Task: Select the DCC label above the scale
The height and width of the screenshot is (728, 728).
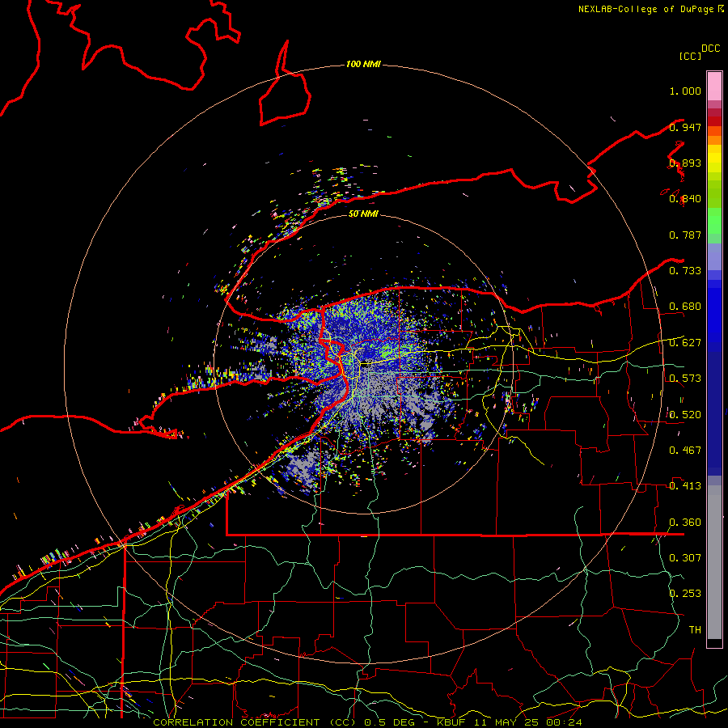Action: (x=711, y=49)
